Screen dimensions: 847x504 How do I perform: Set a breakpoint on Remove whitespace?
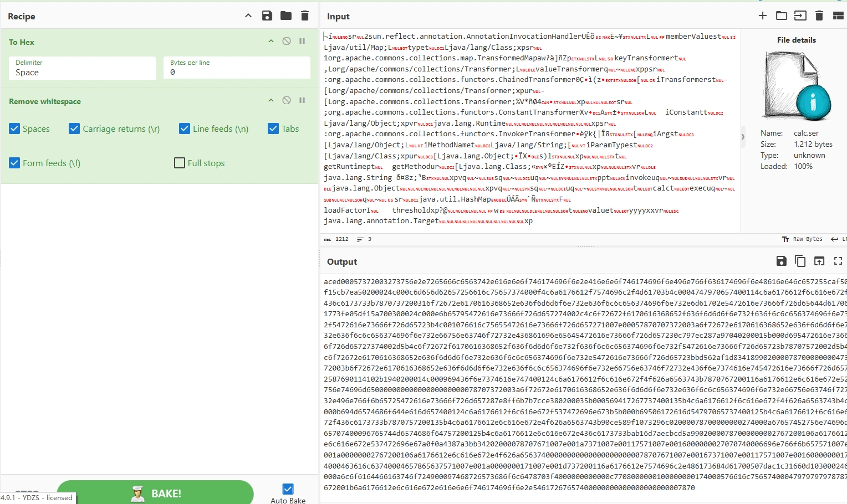pos(302,100)
